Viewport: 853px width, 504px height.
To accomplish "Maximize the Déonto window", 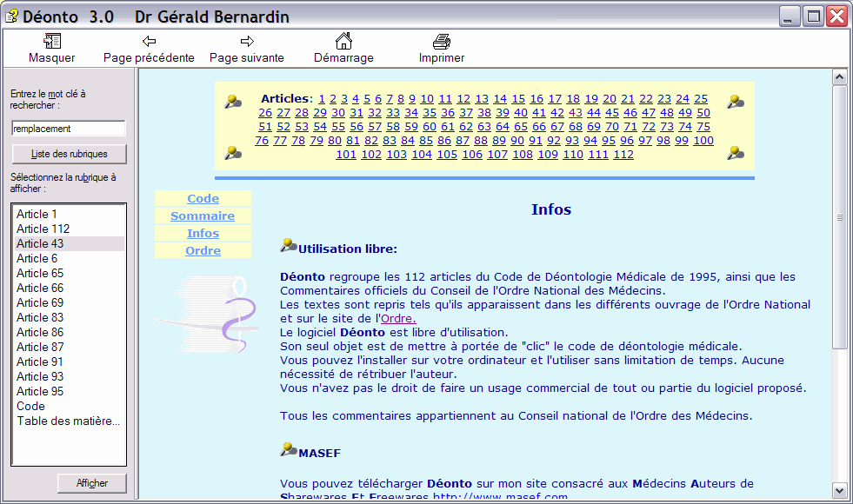I will (813, 17).
